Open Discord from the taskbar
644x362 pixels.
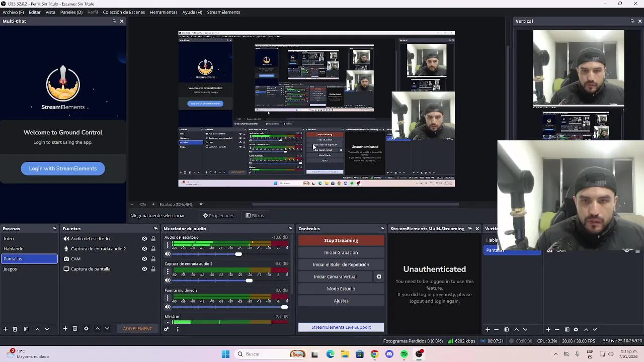pyautogui.click(x=389, y=354)
